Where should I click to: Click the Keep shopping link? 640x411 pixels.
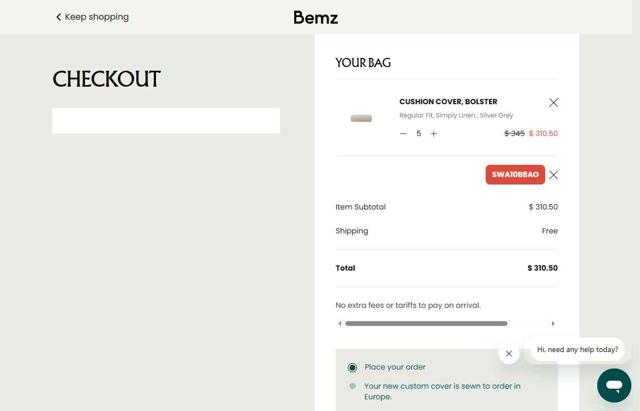click(x=96, y=17)
